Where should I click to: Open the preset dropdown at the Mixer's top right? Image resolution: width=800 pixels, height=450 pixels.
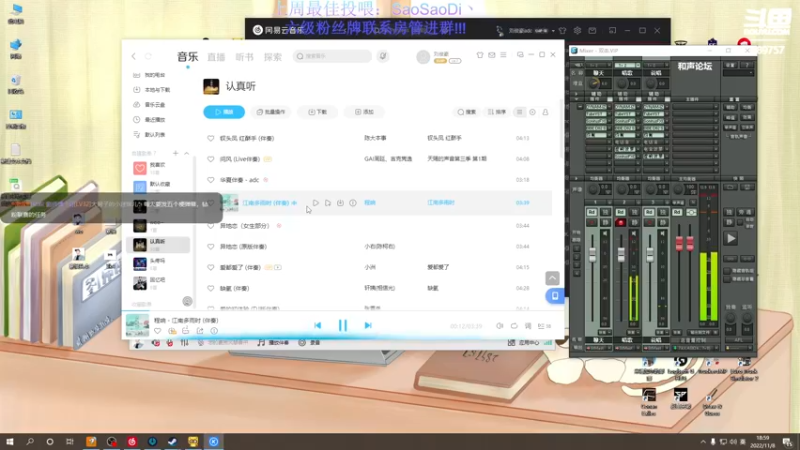(x=739, y=73)
